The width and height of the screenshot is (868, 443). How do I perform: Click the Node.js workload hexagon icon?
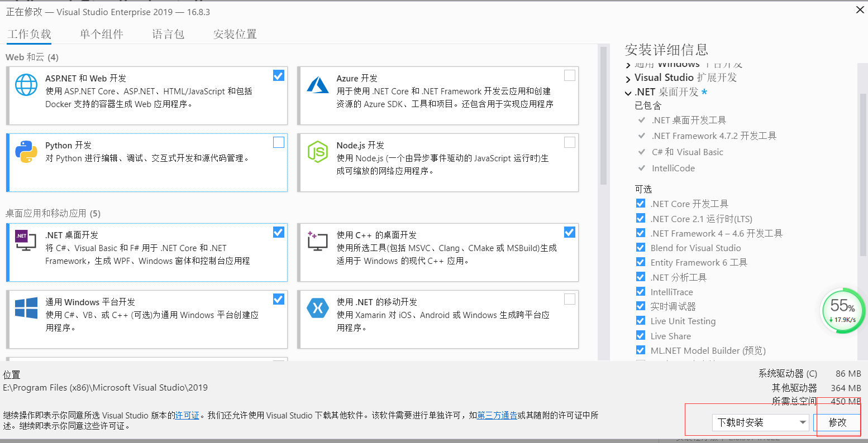point(317,152)
